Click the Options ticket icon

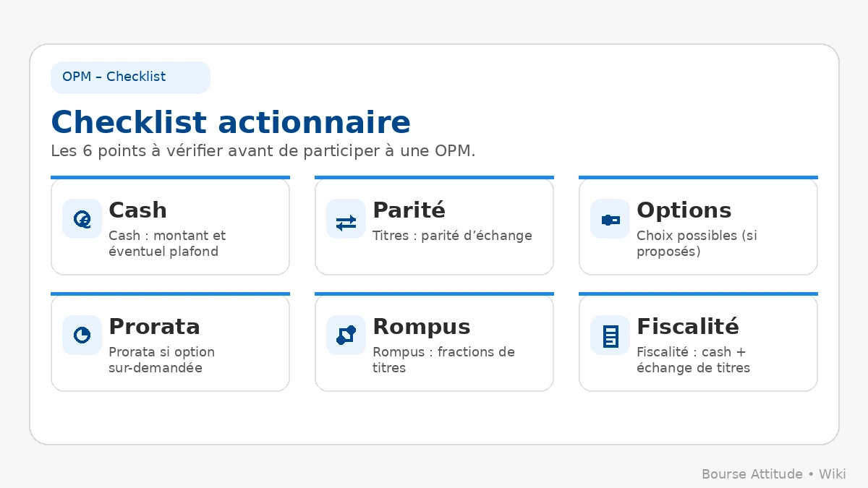point(610,219)
